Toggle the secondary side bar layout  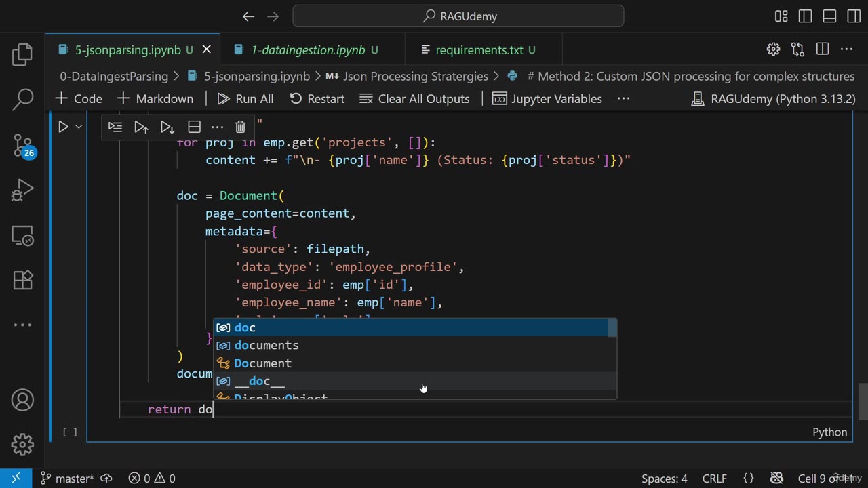(x=854, y=16)
